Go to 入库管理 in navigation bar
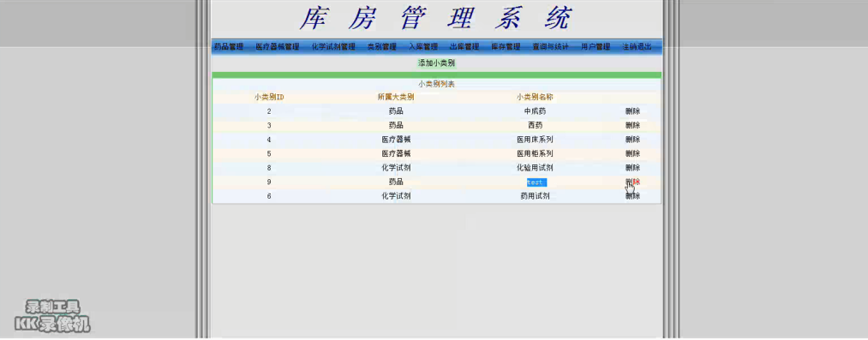The height and width of the screenshot is (340, 868). click(x=423, y=47)
